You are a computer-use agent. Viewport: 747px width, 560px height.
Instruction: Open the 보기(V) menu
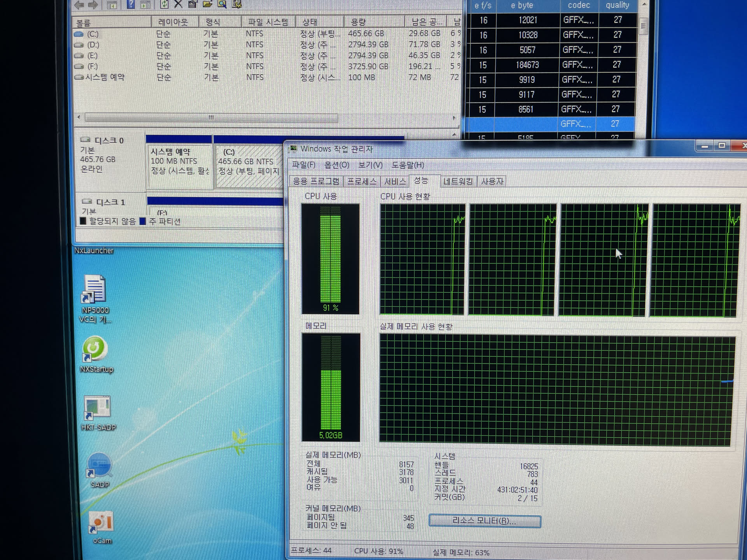tap(370, 165)
